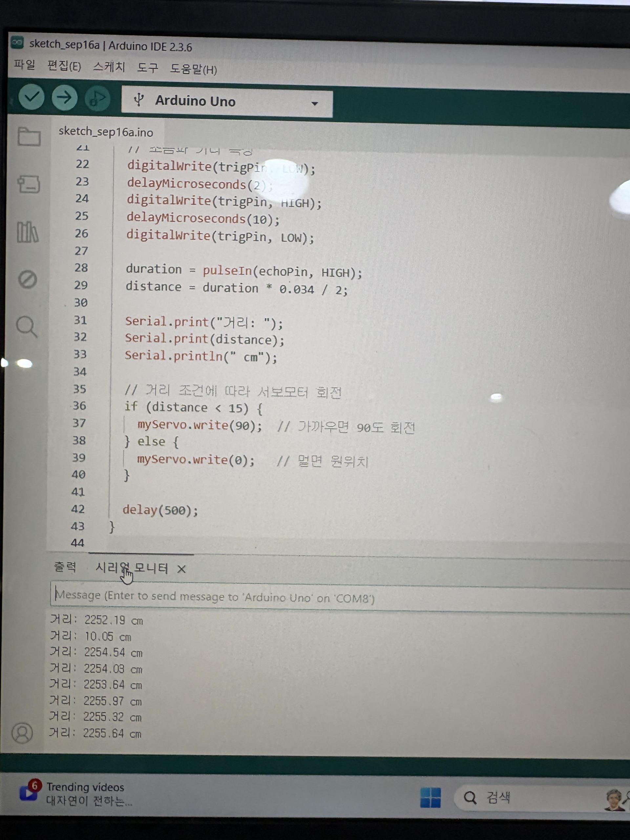The width and height of the screenshot is (630, 840).
Task: Click the comment // 거리 조건에 따라 서보모터 회전
Action: 233,391
